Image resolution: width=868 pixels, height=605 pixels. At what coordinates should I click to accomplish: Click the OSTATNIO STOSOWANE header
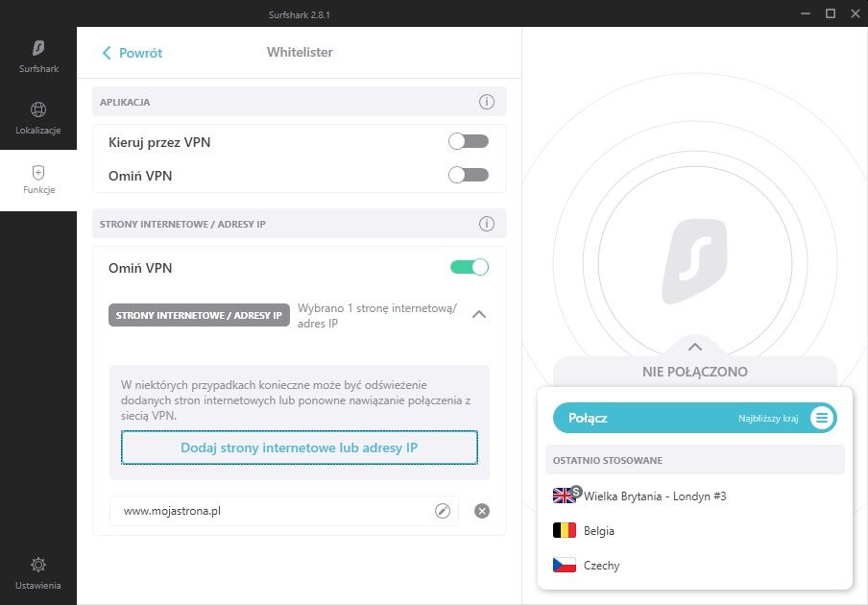tap(695, 460)
